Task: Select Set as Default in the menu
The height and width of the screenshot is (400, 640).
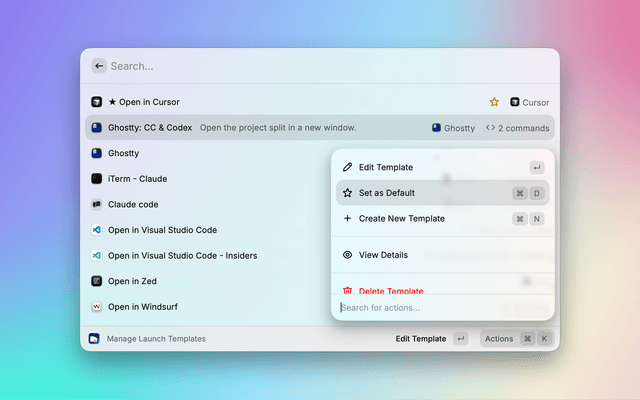Action: point(386,193)
